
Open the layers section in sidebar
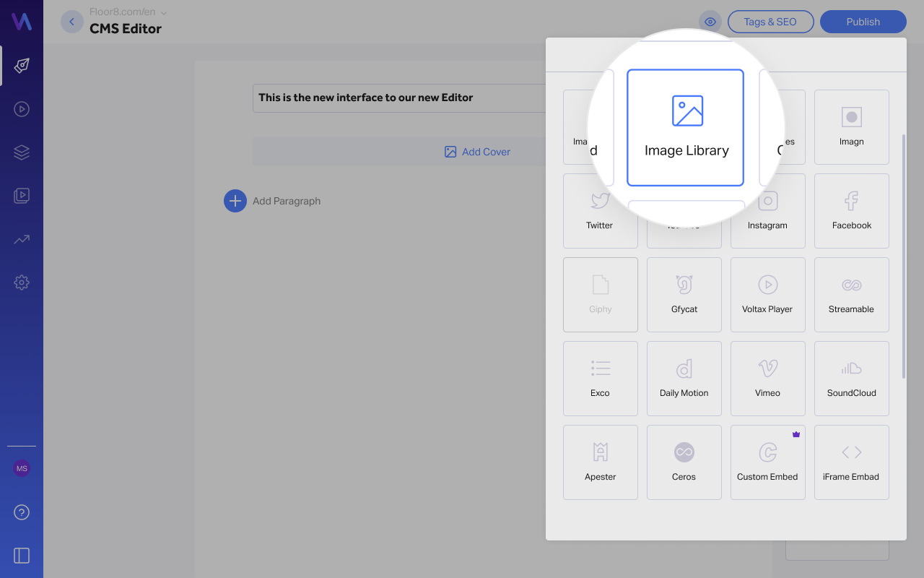point(22,152)
